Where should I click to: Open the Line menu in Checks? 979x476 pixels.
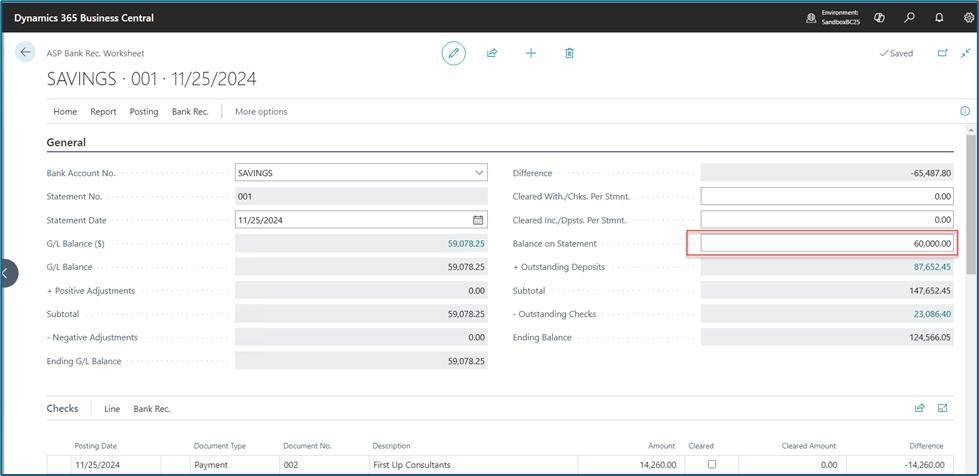tap(112, 409)
